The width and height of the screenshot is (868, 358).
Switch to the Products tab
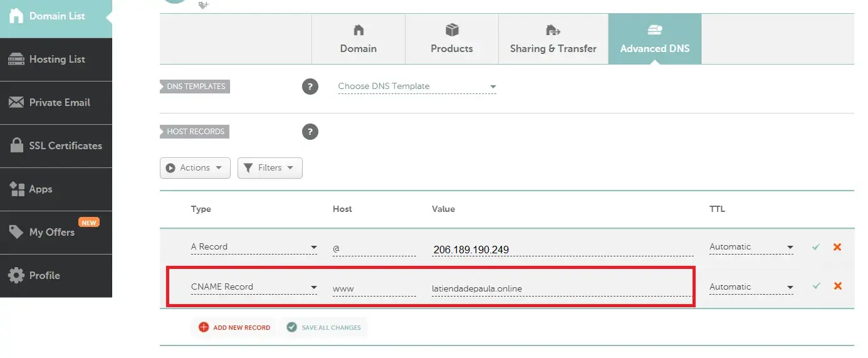pos(451,39)
